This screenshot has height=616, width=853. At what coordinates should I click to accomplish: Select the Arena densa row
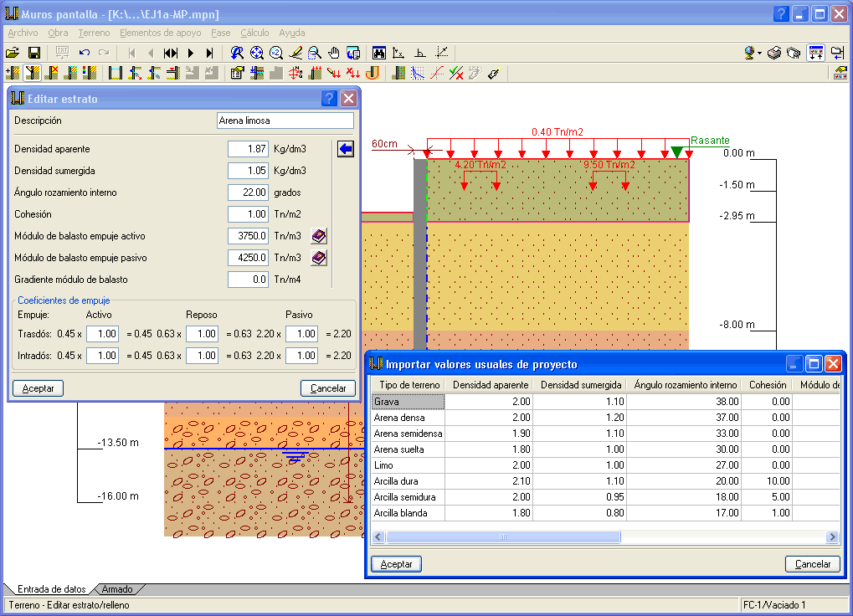605,418
